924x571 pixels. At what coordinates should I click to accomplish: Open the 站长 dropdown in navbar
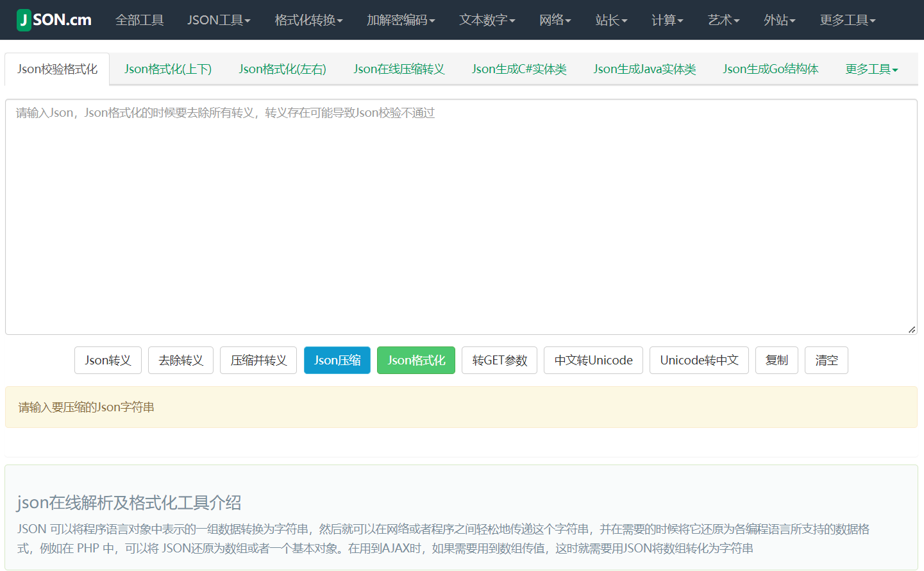(x=610, y=20)
